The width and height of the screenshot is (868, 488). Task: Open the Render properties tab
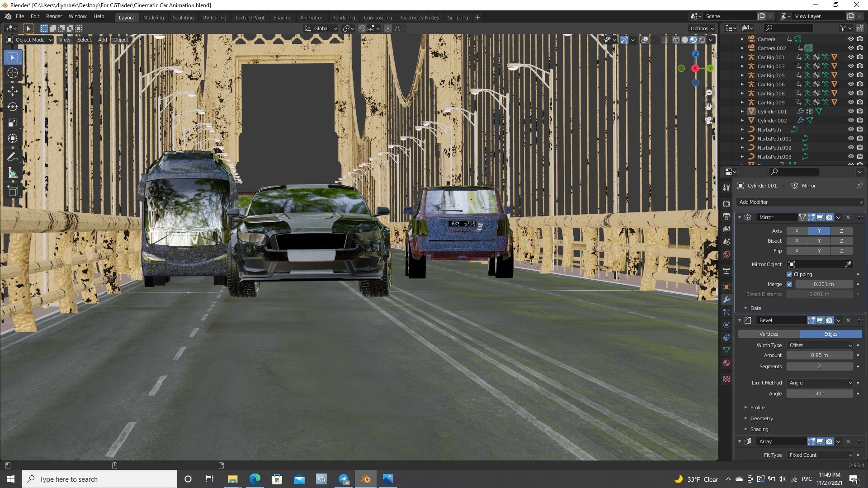(726, 204)
